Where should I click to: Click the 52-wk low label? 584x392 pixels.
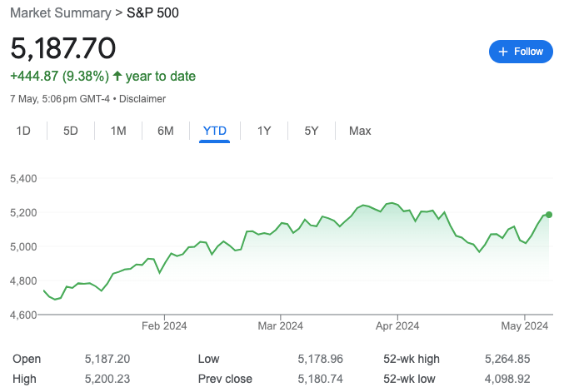409,379
